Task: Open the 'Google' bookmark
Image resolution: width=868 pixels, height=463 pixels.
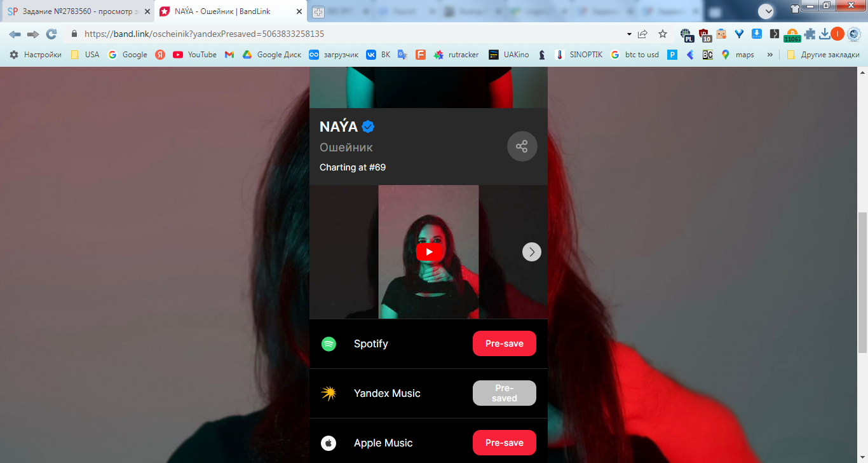Action: (128, 55)
